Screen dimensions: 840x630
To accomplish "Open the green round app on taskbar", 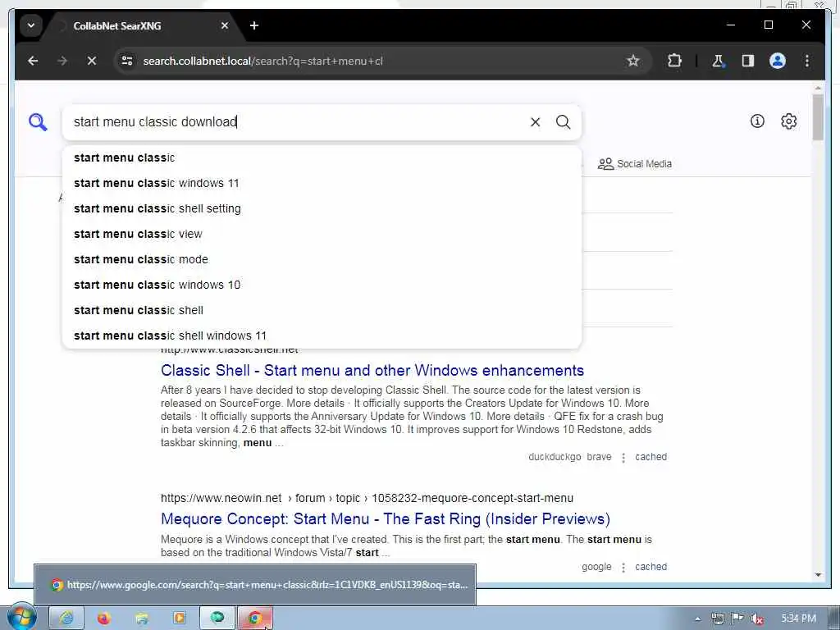I will 217,619.
